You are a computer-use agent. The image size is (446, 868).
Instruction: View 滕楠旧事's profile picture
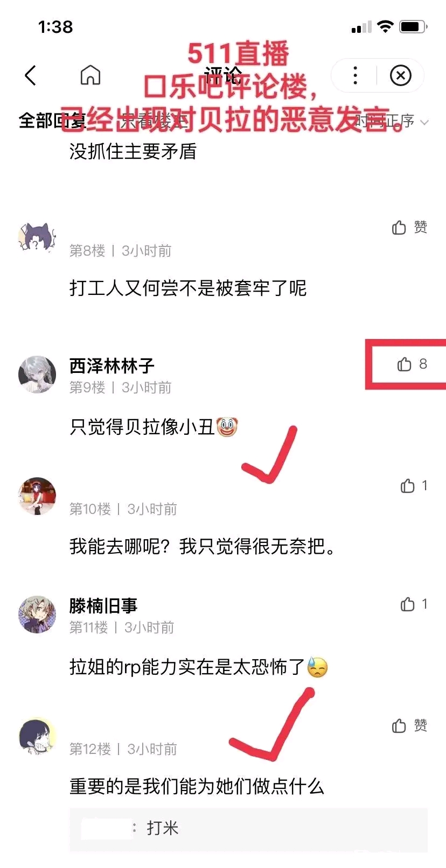click(x=37, y=614)
